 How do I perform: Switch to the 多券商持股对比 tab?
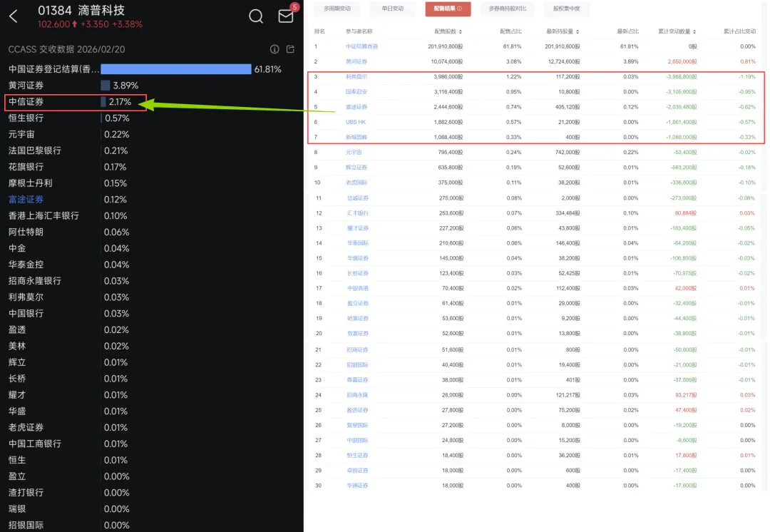pyautogui.click(x=508, y=9)
